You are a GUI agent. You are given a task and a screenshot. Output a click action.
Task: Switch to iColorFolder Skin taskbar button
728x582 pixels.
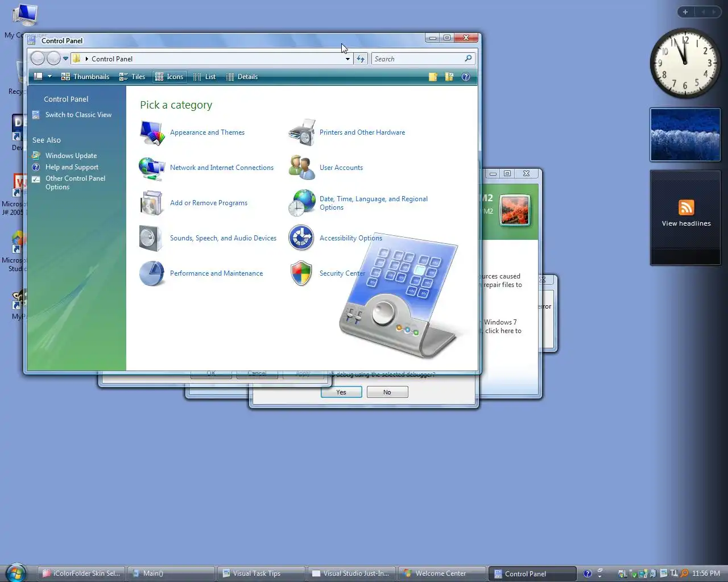[x=81, y=573]
